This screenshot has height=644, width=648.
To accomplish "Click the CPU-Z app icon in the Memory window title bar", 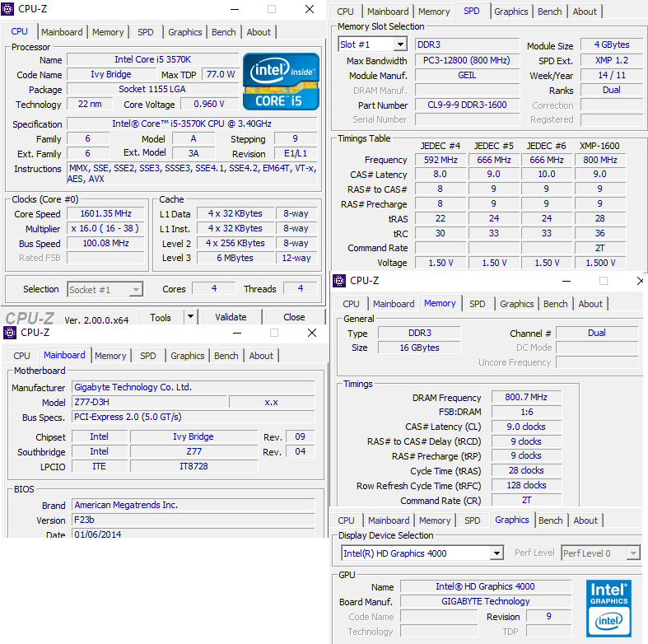I will pyautogui.click(x=339, y=281).
